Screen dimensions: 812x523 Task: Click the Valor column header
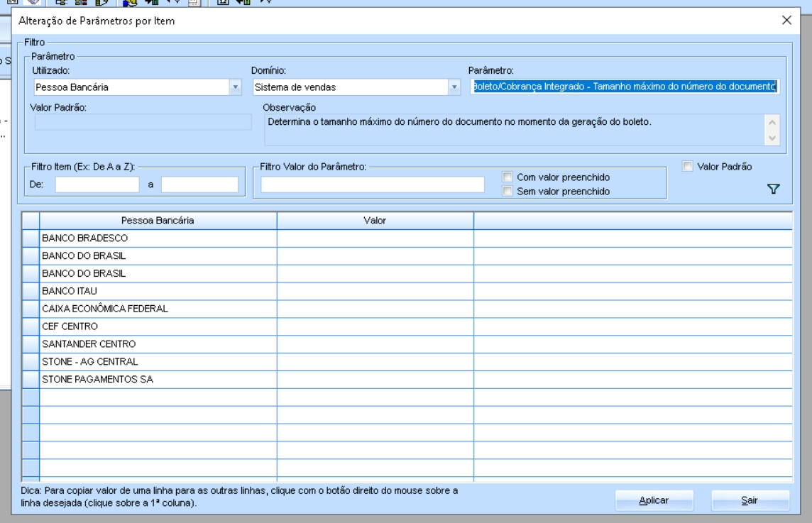pos(374,221)
